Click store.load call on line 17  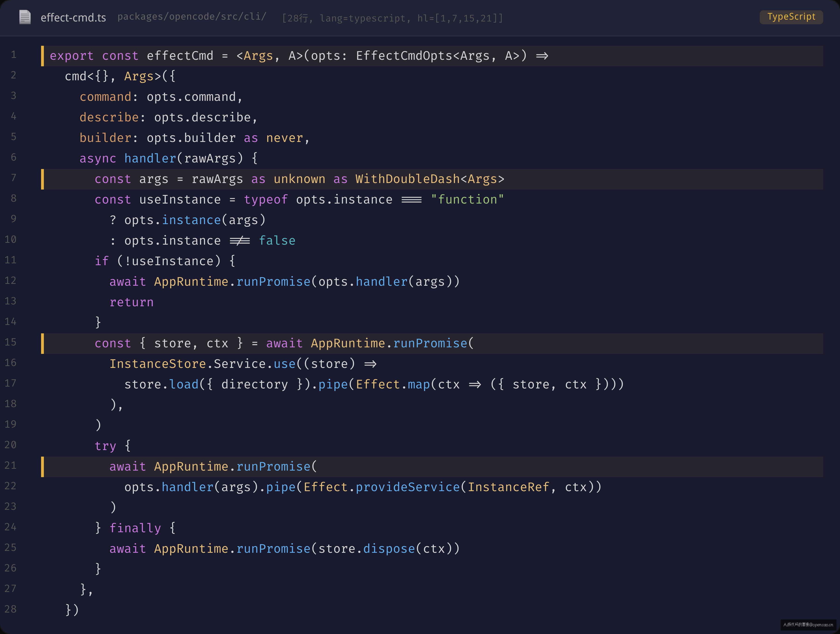(161, 384)
